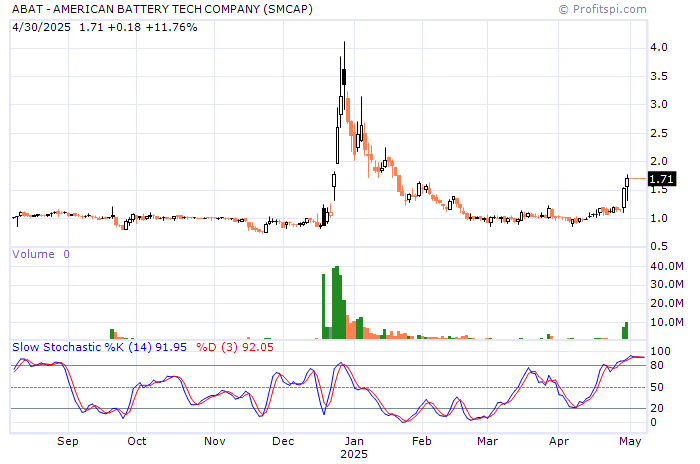Click the 40.0M volume axis label
Viewport: 700px width, 464px height.
coord(667,267)
